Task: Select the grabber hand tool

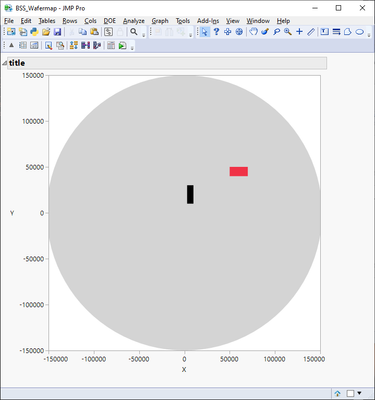Action: [x=254, y=32]
